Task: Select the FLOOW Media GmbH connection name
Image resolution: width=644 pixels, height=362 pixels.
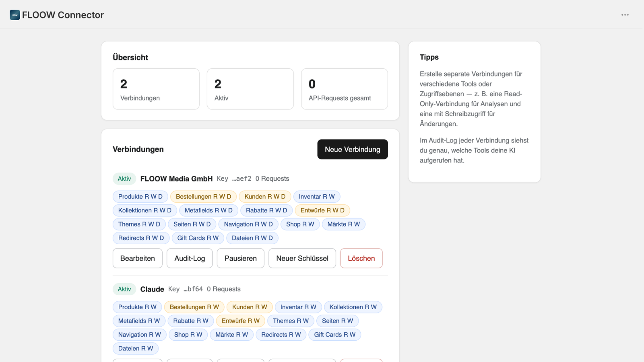Action: point(176,179)
